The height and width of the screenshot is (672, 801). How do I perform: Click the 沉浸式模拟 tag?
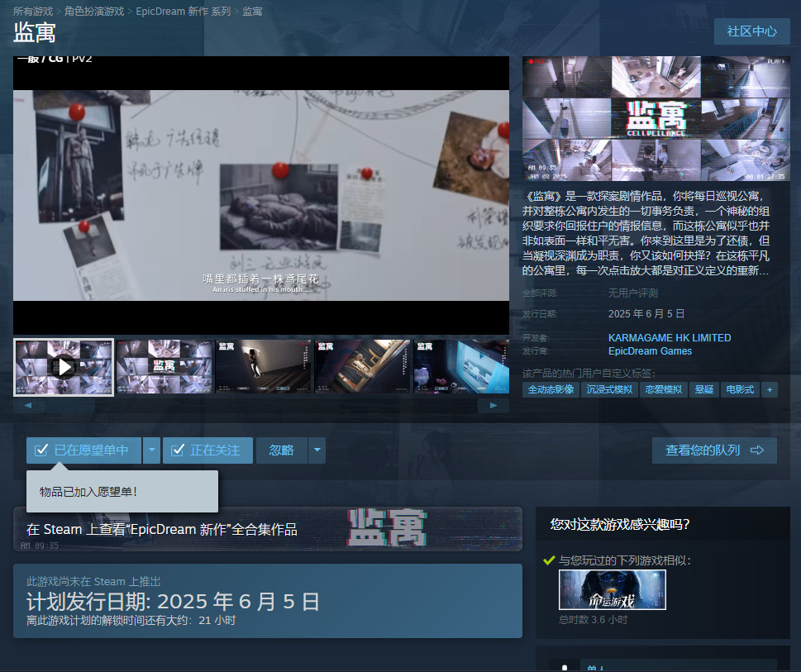(609, 389)
